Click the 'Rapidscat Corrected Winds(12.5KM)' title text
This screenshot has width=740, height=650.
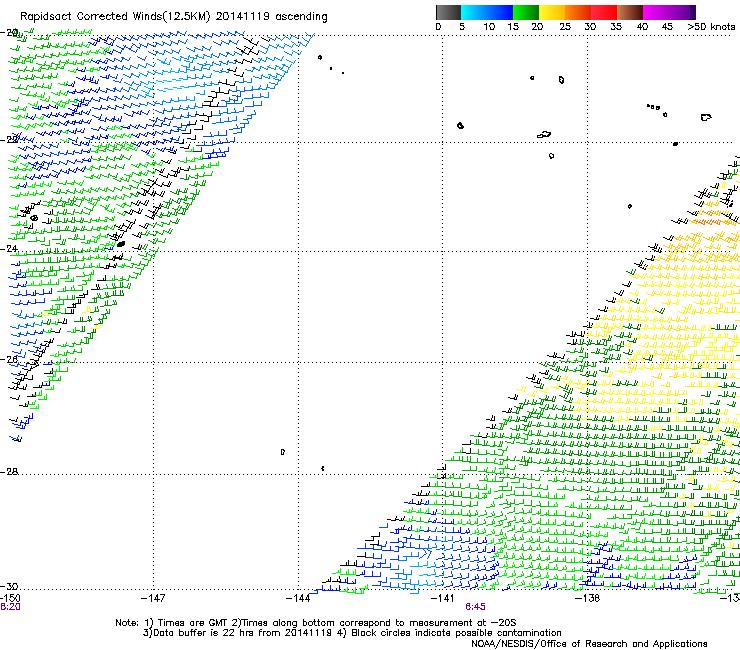click(x=115, y=17)
